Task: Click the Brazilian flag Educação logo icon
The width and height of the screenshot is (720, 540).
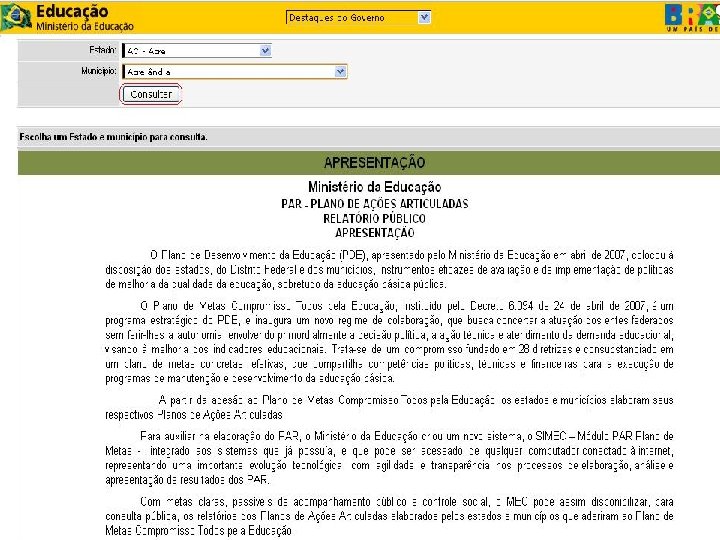Action: (17, 17)
